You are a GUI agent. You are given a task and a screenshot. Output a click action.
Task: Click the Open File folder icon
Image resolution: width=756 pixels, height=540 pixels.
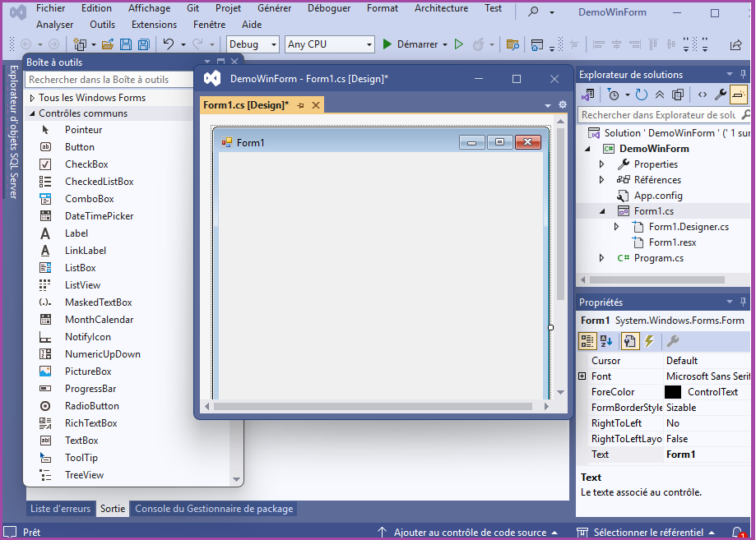tap(108, 44)
